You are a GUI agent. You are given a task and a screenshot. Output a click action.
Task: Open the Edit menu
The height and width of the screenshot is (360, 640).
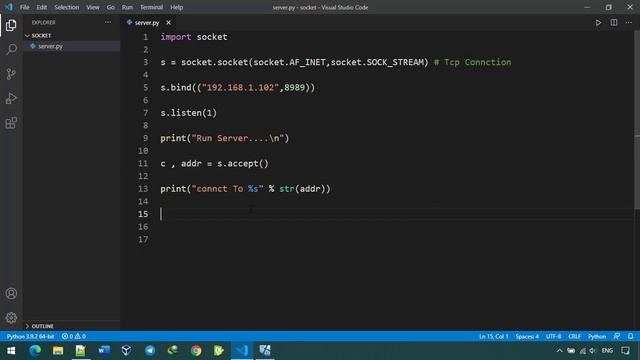(x=42, y=7)
